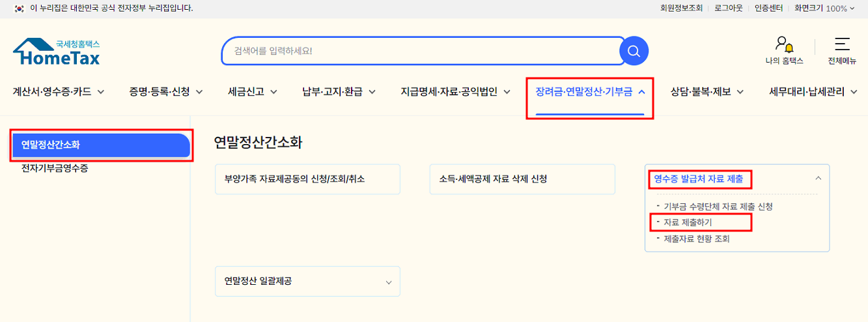The image size is (868, 322).
Task: Open 회원정보조회 link
Action: click(681, 8)
